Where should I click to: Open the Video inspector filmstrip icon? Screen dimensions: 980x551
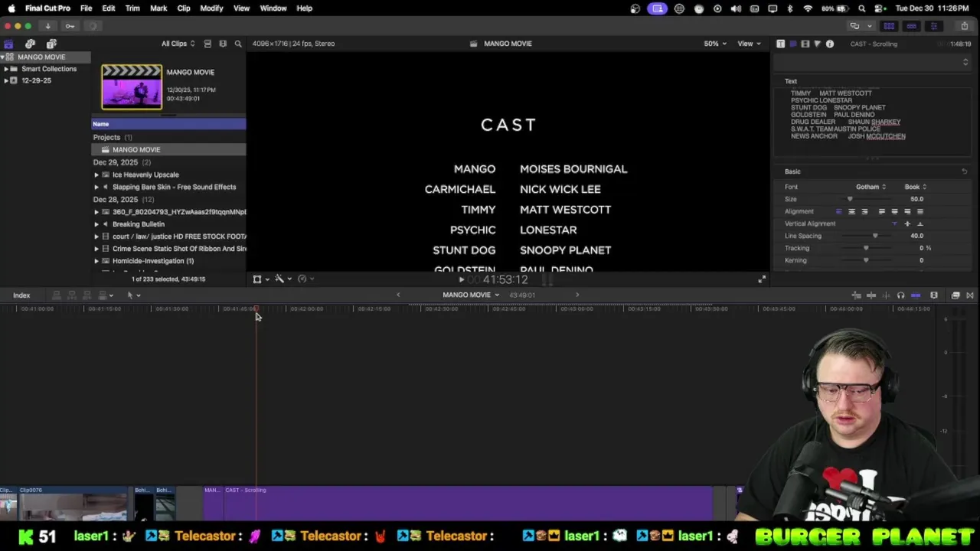pyautogui.click(x=805, y=44)
